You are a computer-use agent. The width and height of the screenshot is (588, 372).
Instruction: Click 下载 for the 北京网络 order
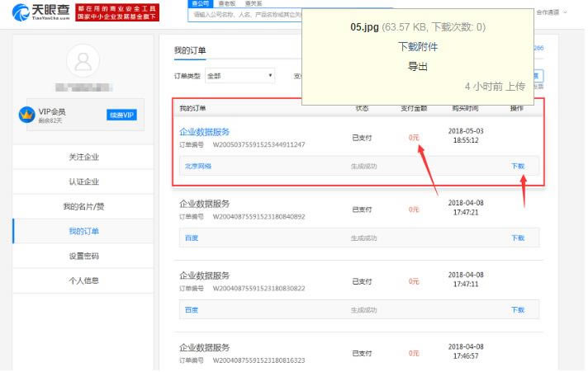coord(517,166)
